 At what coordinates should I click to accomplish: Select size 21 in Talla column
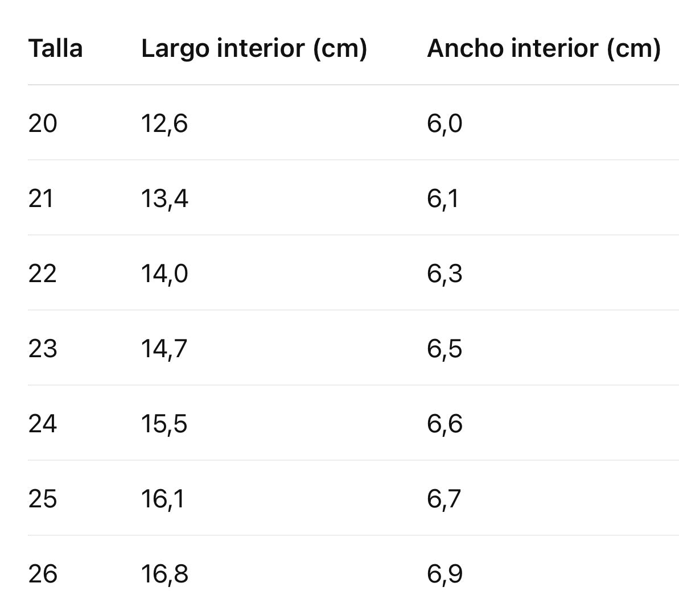tap(41, 199)
